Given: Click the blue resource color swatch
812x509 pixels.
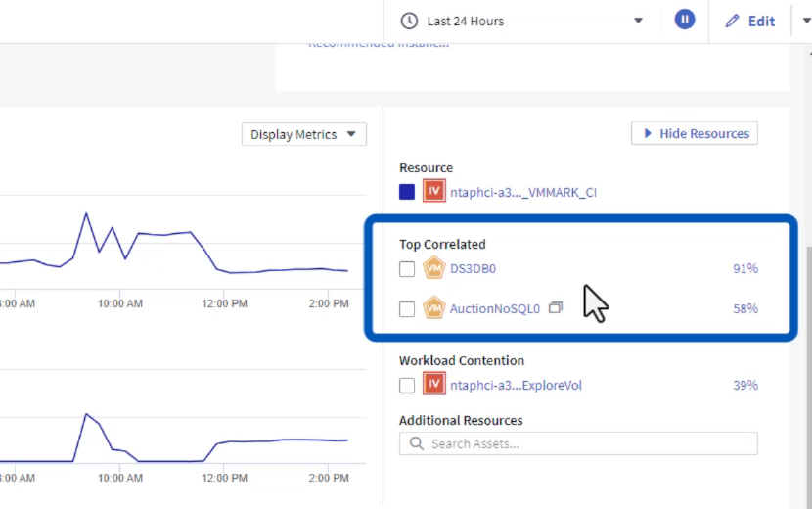Looking at the screenshot, I should (407, 192).
